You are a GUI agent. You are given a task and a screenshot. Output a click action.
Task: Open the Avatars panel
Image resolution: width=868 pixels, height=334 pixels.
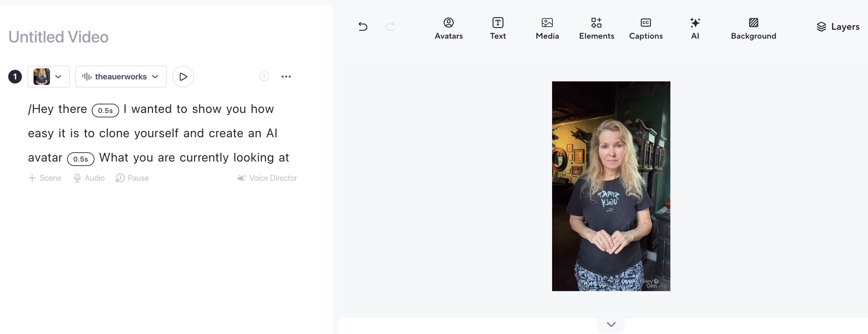(448, 29)
